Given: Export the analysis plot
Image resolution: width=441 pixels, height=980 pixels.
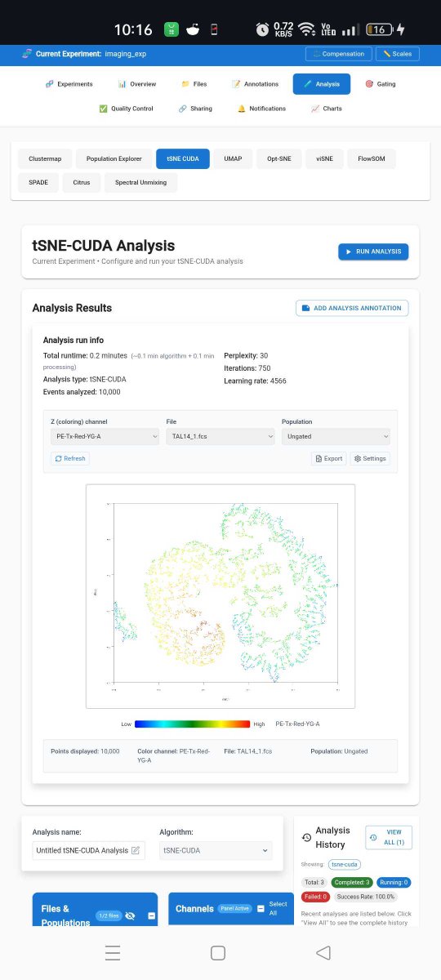Looking at the screenshot, I should point(328,459).
